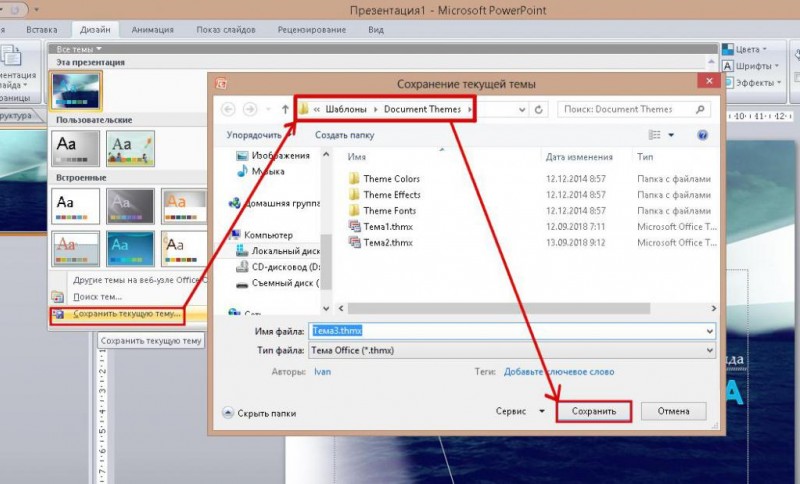This screenshot has width=800, height=484.
Task: Click the Скрыть папки collapse arrow icon
Action: (x=228, y=413)
